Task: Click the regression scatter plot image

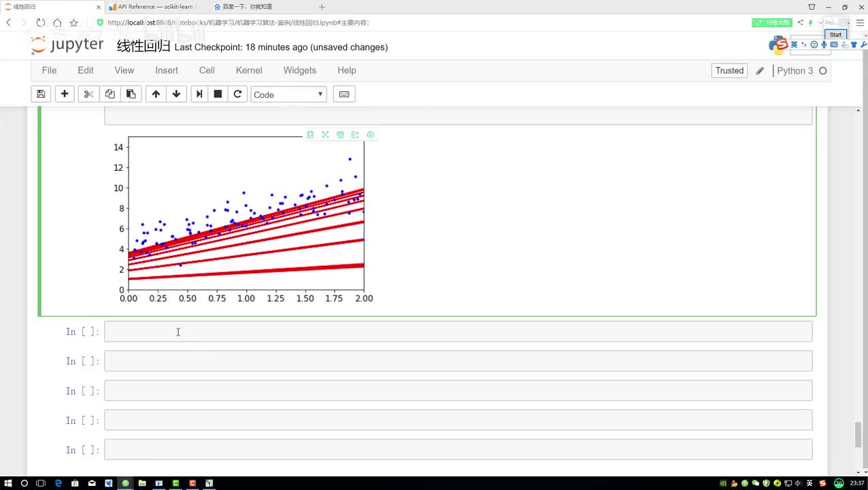Action: [x=244, y=220]
